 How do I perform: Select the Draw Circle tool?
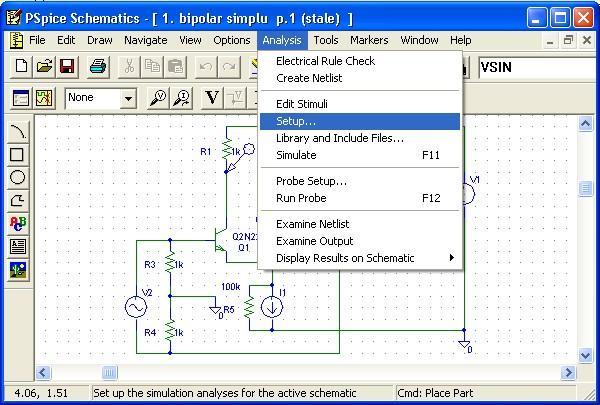(x=18, y=177)
